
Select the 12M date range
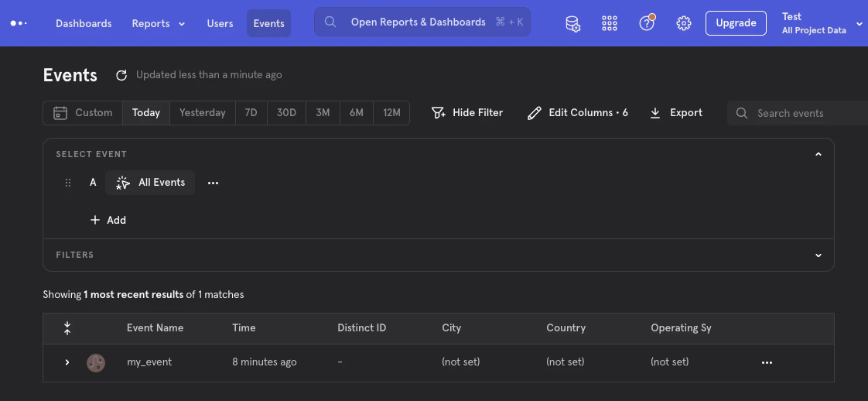pyautogui.click(x=391, y=113)
